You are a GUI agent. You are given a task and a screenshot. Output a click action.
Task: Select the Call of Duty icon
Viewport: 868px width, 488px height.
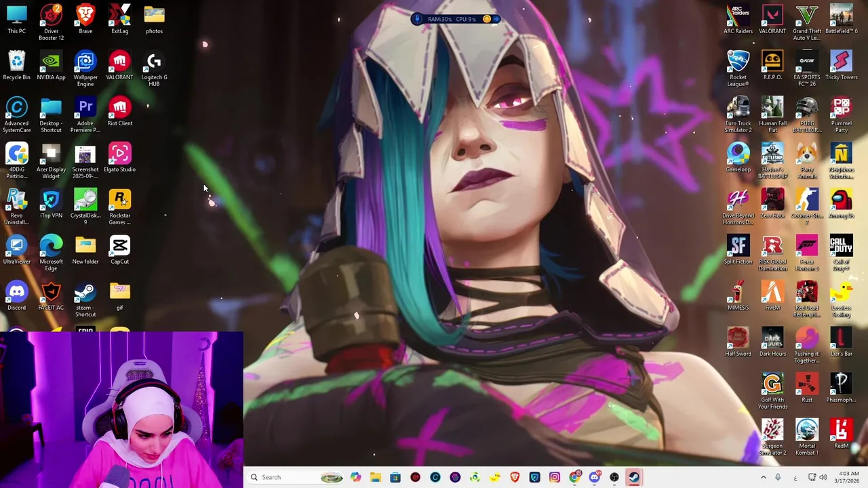(841, 252)
